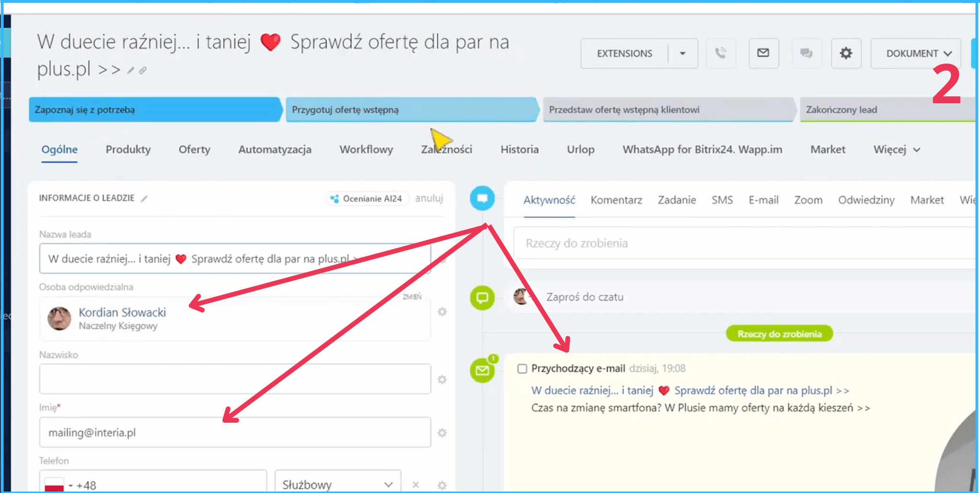Select the Przygotuj ofertę wstępną stage
This screenshot has height=493, width=980.
tap(412, 110)
